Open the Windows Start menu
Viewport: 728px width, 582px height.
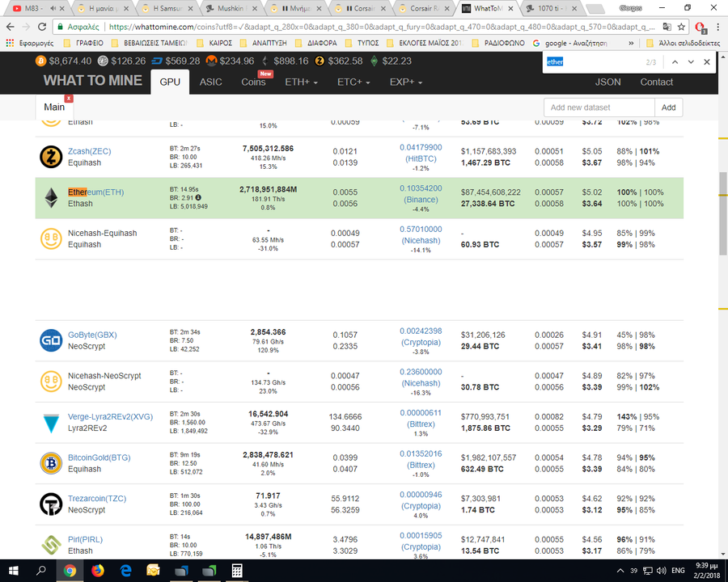[14, 571]
